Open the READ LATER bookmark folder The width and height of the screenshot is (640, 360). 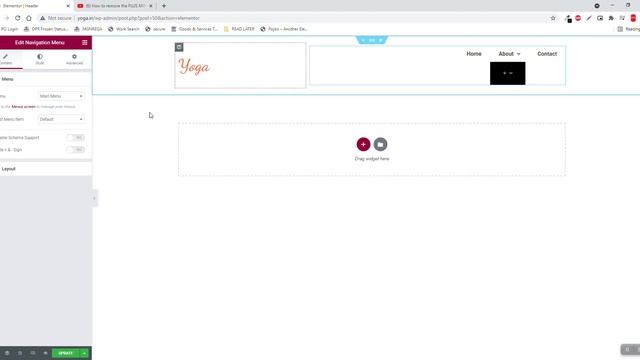pyautogui.click(x=239, y=29)
